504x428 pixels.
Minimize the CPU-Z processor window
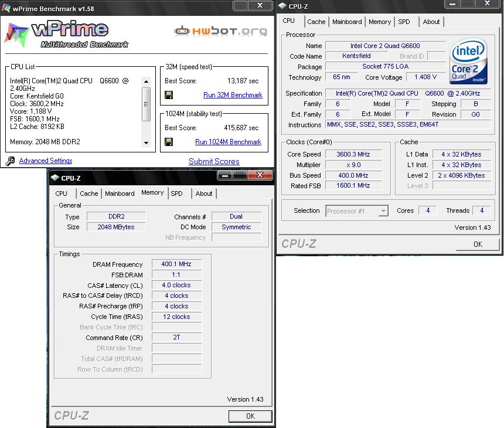(x=452, y=4)
